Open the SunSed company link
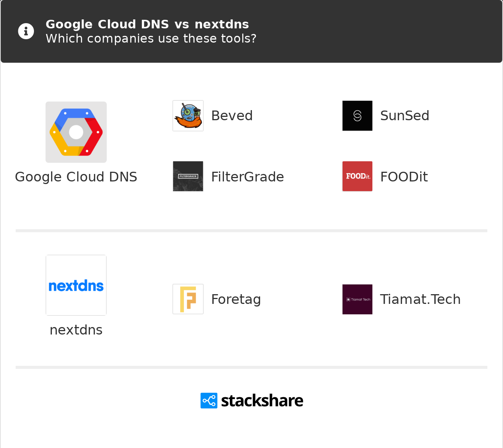The image size is (503, 448). coord(404,116)
